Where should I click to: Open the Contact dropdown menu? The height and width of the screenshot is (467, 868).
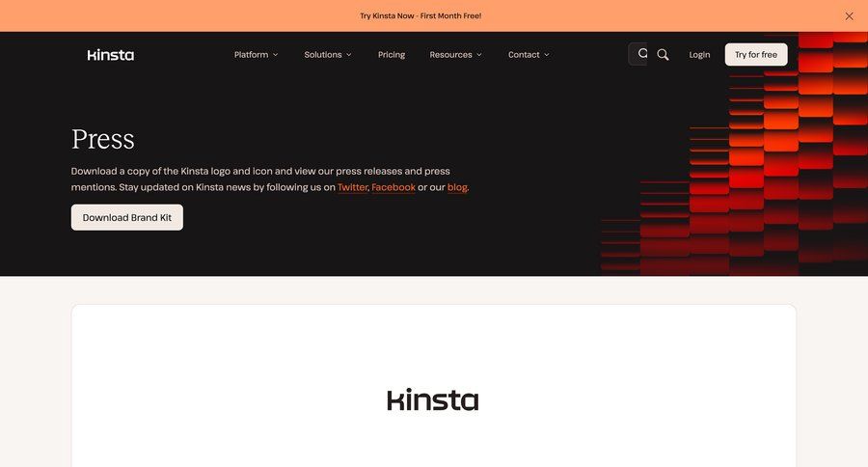tap(529, 55)
